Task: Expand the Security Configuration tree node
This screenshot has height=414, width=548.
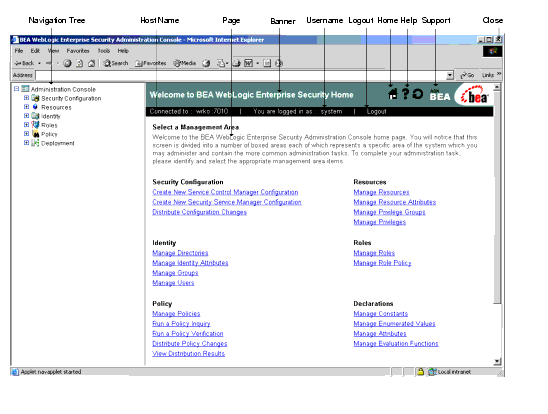Action: pyautogui.click(x=26, y=98)
